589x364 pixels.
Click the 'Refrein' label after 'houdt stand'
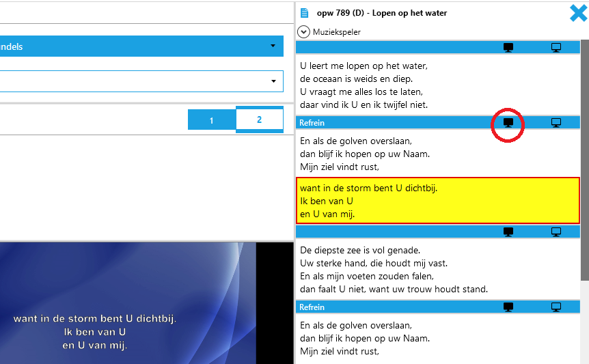coord(312,307)
